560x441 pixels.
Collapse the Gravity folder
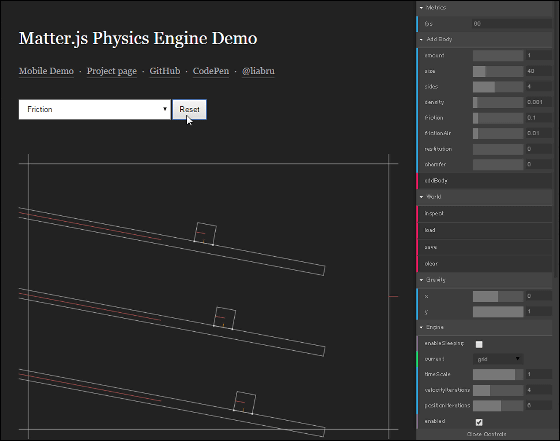[484, 280]
